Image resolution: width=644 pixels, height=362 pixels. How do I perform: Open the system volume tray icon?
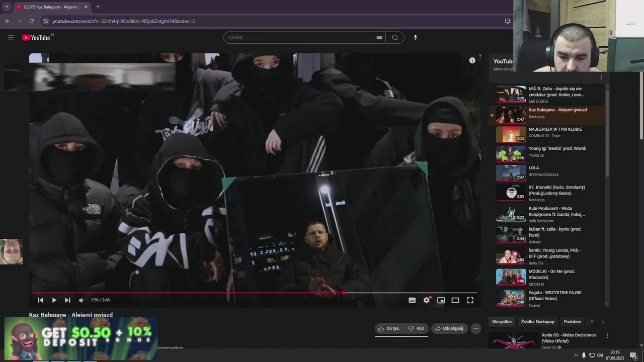pyautogui.click(x=600, y=355)
